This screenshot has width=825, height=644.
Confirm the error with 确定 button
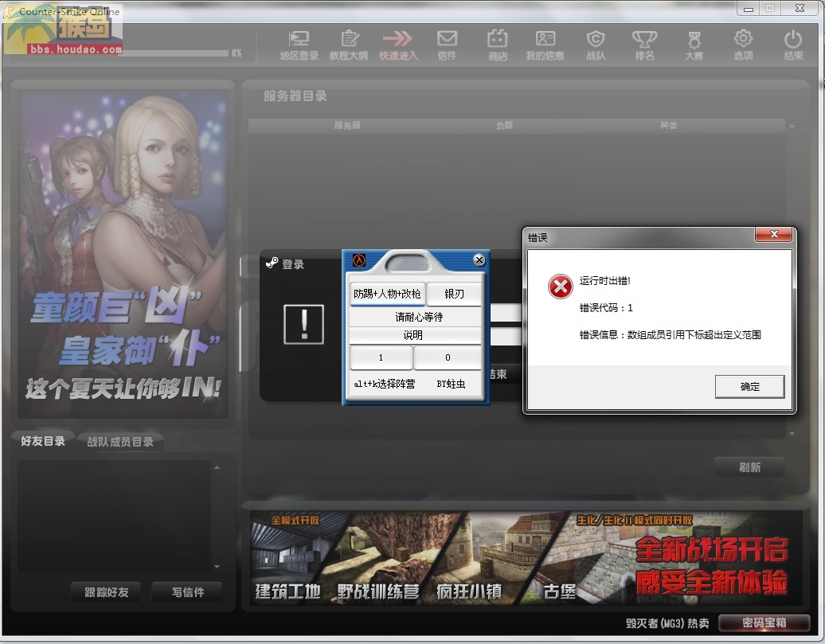coord(750,387)
